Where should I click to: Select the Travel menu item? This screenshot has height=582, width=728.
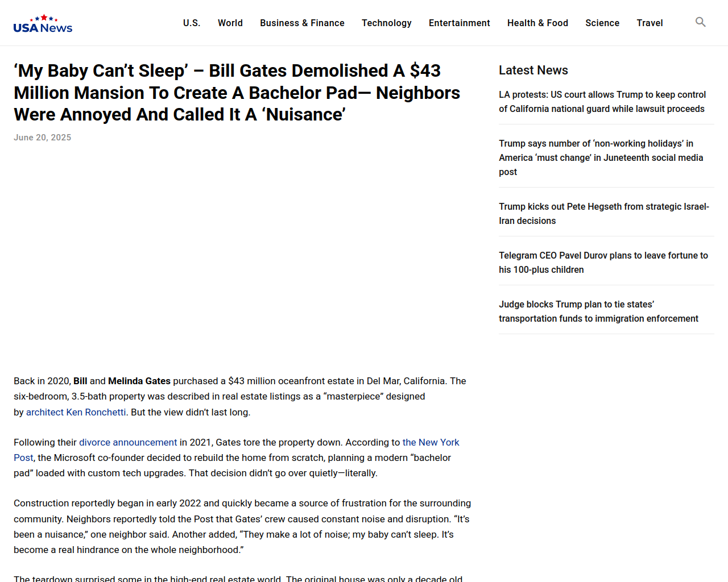650,23
